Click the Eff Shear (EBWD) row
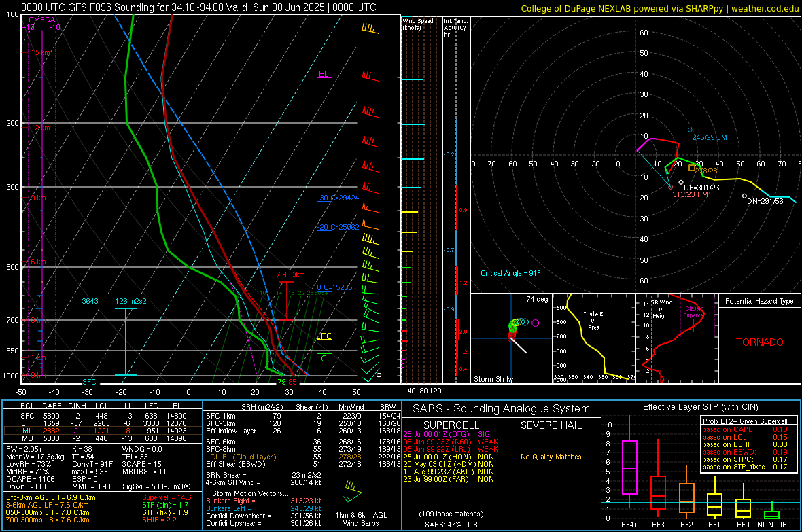The width and height of the screenshot is (802, 532). pyautogui.click(x=303, y=464)
